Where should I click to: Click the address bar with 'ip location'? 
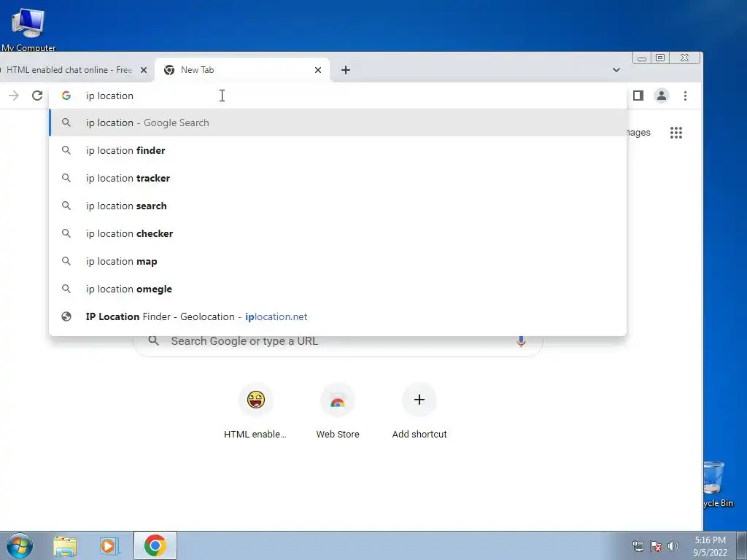pos(337,96)
